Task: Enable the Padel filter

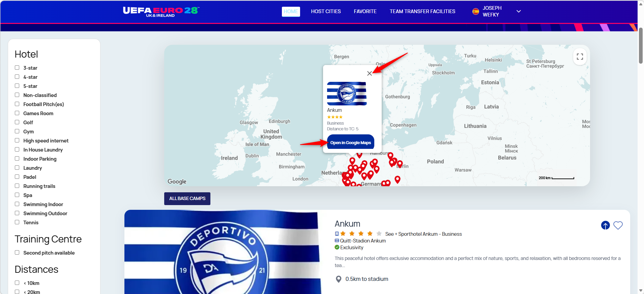Action: click(x=17, y=177)
